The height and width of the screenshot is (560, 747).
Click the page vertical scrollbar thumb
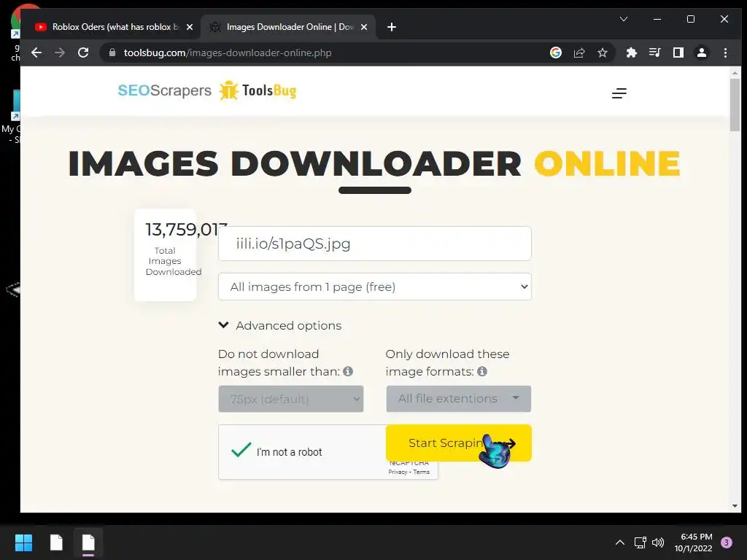(x=735, y=105)
